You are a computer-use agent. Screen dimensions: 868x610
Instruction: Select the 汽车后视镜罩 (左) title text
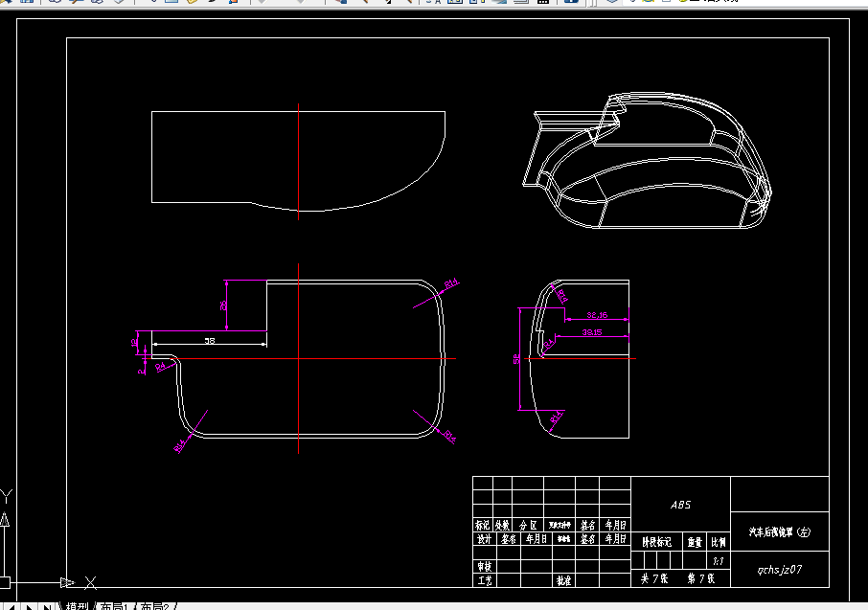(x=780, y=531)
